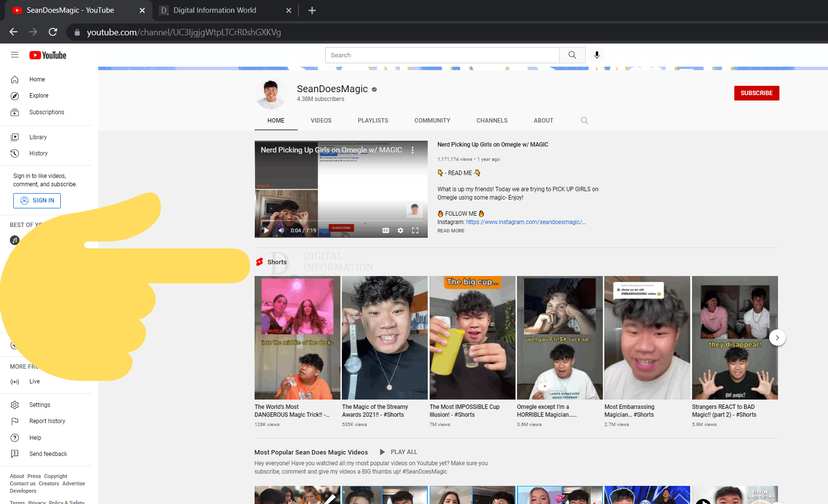Open the Nerd Picking Up Girls video title
828x504 pixels.
[492, 145]
